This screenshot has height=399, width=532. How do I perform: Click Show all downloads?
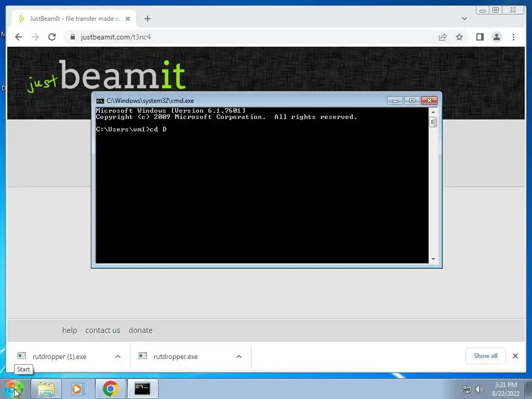tap(486, 355)
